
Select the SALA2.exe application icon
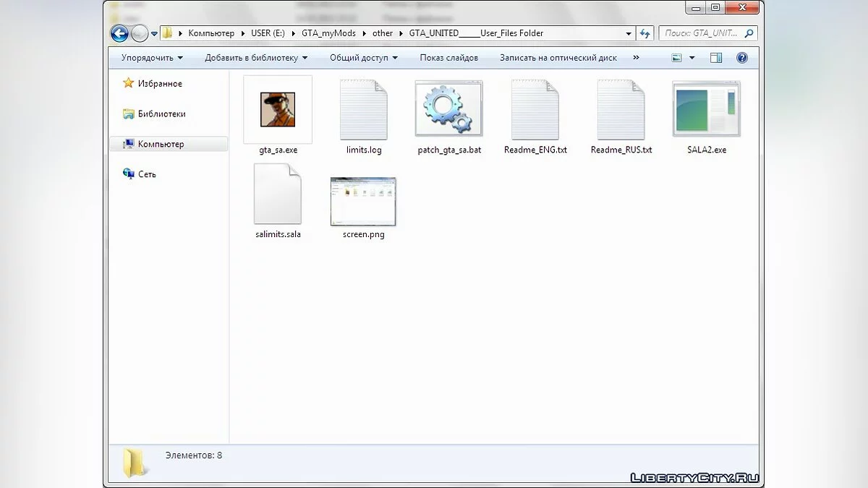tap(706, 109)
